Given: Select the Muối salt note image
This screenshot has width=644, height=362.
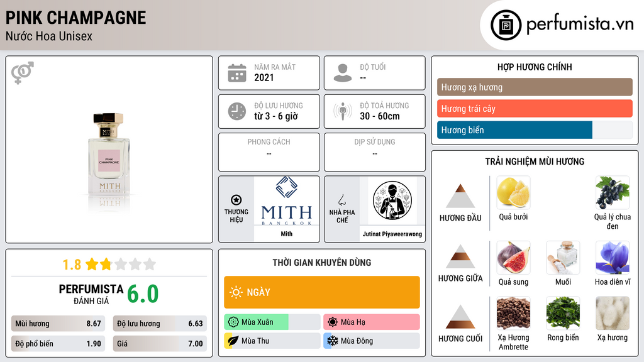Looking at the screenshot, I should [563, 258].
